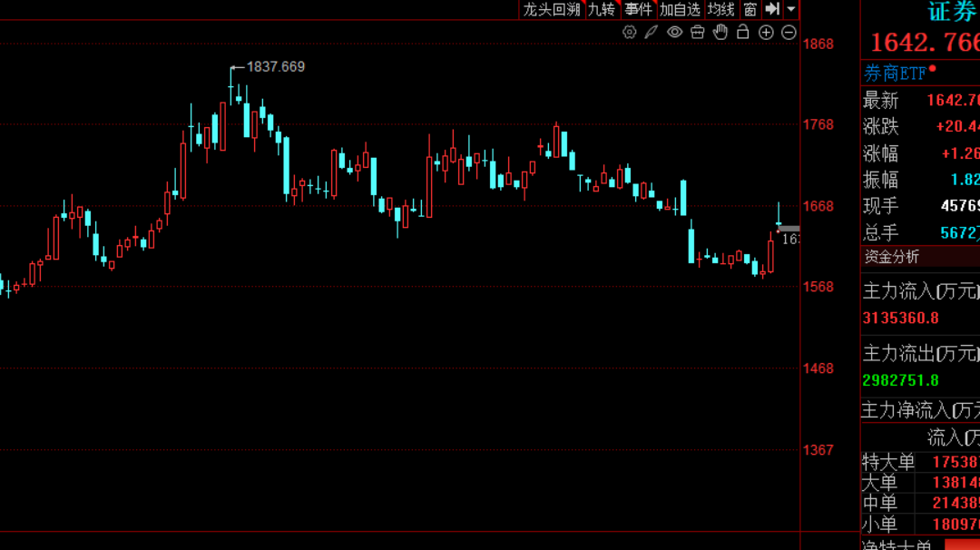Click the arrow-to-bar collapse panel icon
The width and height of the screenshot is (980, 550).
pyautogui.click(x=772, y=9)
